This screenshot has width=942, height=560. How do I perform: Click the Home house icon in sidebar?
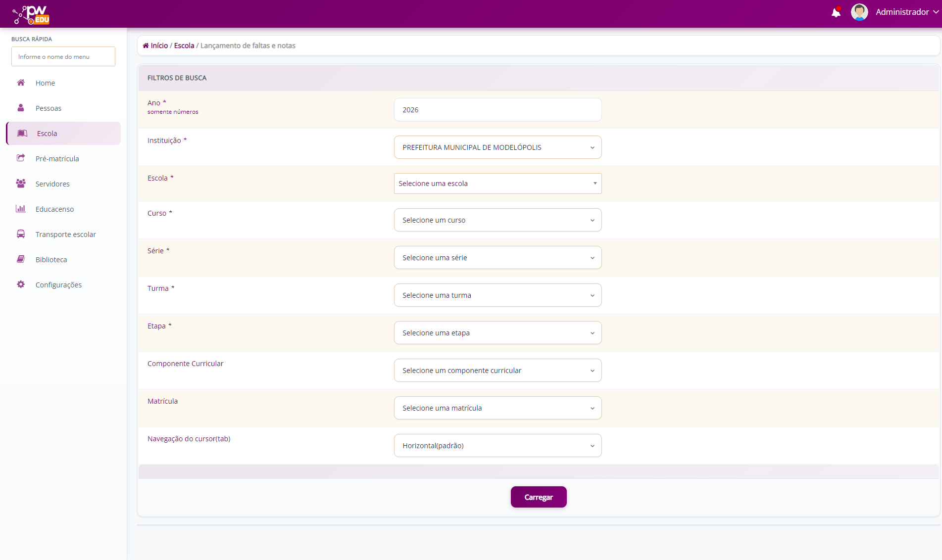click(21, 83)
